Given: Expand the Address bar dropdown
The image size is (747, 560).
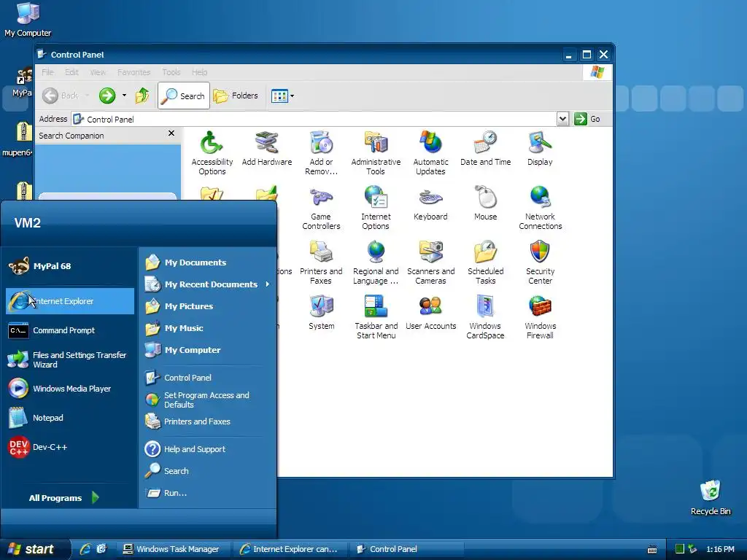Looking at the screenshot, I should pyautogui.click(x=562, y=119).
